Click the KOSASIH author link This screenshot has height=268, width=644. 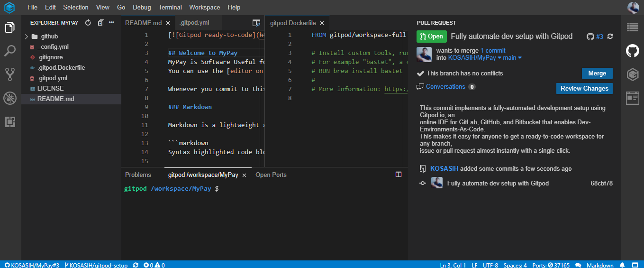(x=444, y=168)
